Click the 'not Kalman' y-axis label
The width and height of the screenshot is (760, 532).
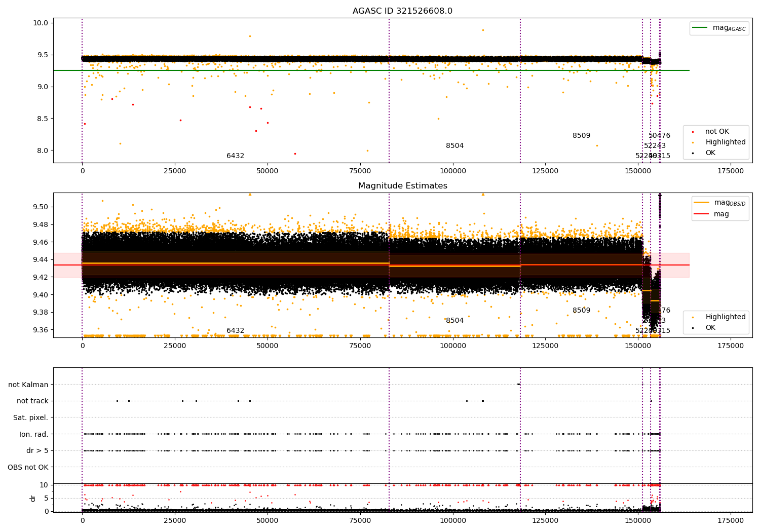click(28, 385)
